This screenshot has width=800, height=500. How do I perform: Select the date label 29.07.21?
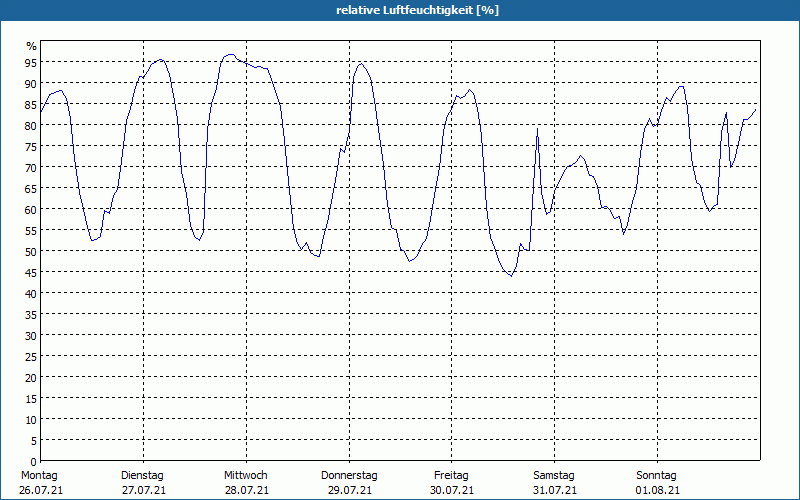click(349, 490)
